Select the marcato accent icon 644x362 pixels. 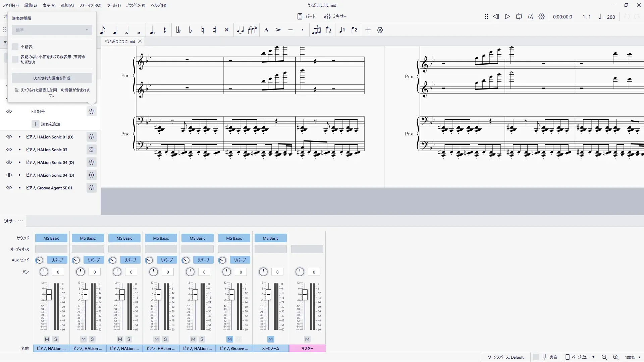pos(266,30)
